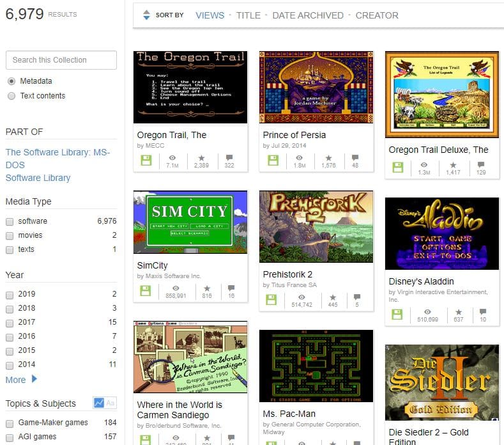Click the floppy disk icon on Disney's Aladdin
This screenshot has width=504, height=445.
tap(397, 315)
